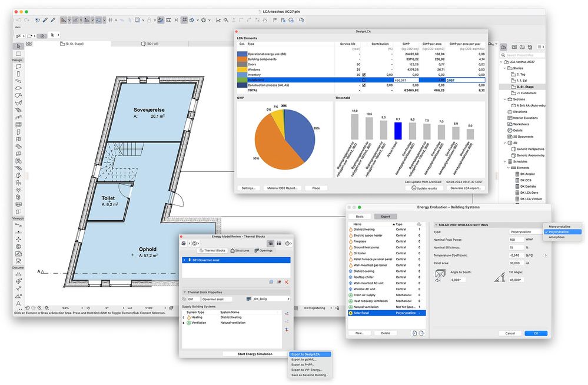Toggle the grid snap hash icon
Viewport: 588px width, 385px height.
tap(110, 20)
